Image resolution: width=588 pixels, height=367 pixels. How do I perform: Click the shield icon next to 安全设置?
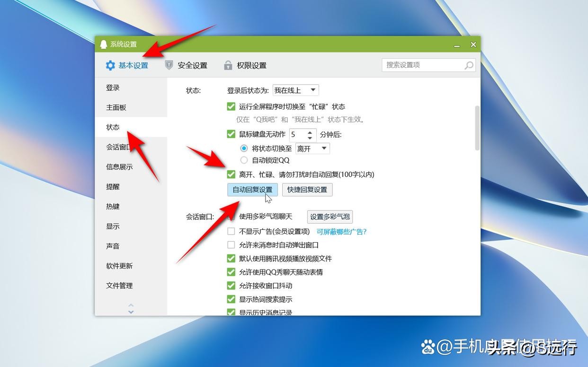[169, 65]
